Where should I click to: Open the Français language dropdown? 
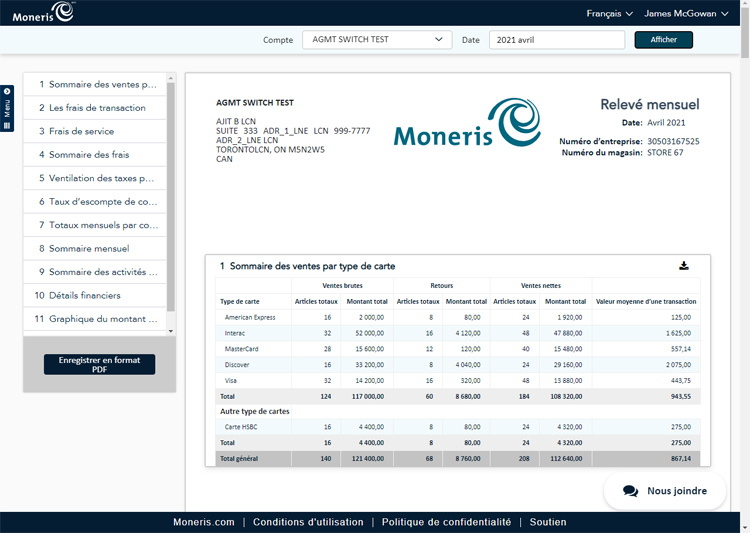(609, 13)
